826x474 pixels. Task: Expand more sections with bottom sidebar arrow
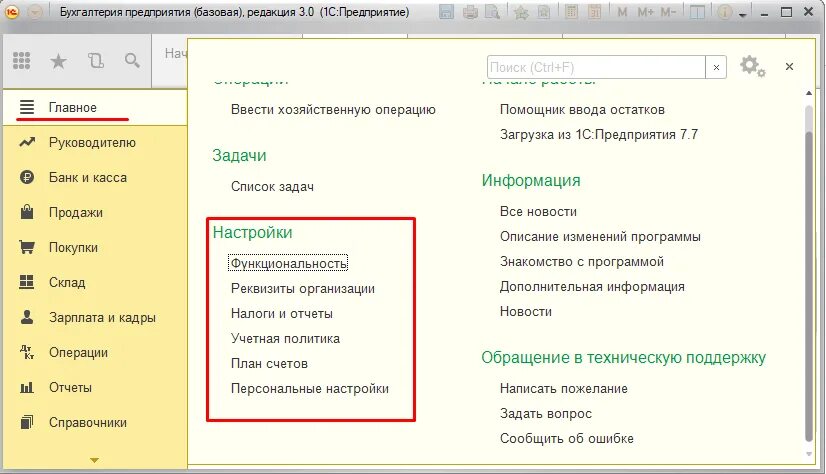[x=94, y=460]
